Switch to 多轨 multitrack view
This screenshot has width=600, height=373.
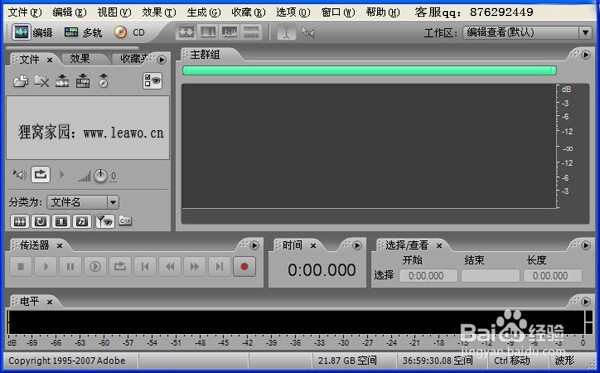83,33
